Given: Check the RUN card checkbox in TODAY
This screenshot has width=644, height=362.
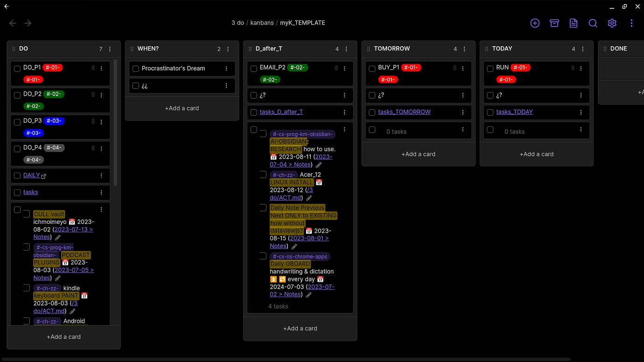Looking at the screenshot, I should click(490, 68).
